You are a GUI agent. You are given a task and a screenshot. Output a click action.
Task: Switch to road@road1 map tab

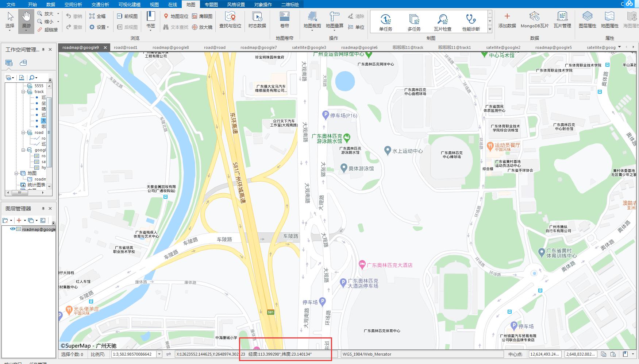pyautogui.click(x=126, y=47)
